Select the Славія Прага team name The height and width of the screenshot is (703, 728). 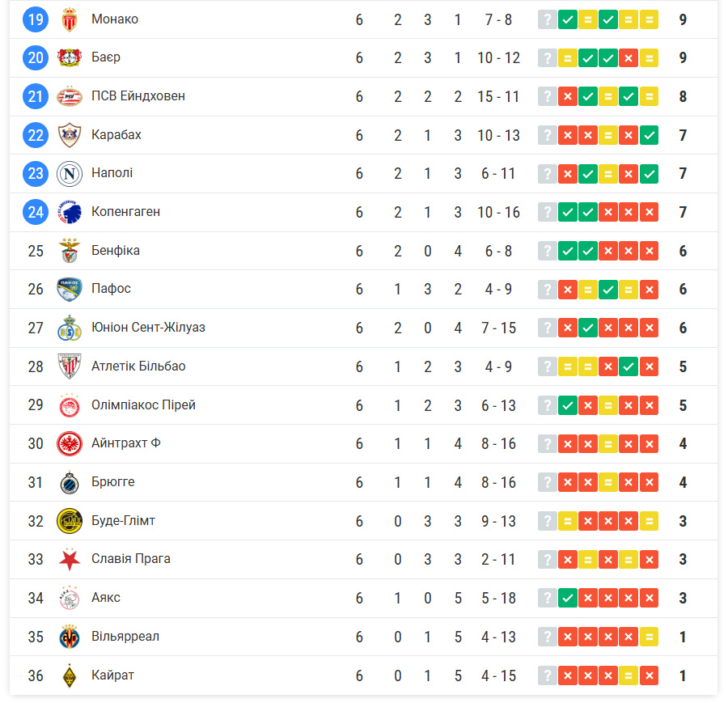tap(130, 559)
